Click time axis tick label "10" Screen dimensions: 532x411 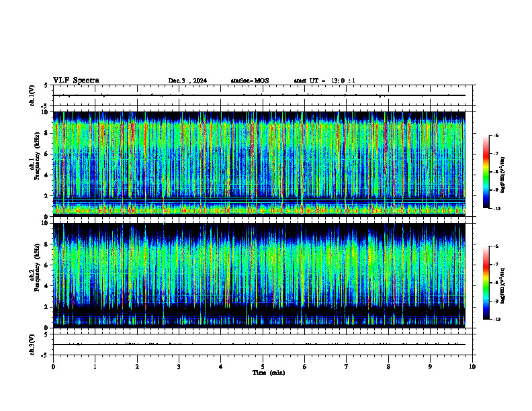point(472,367)
